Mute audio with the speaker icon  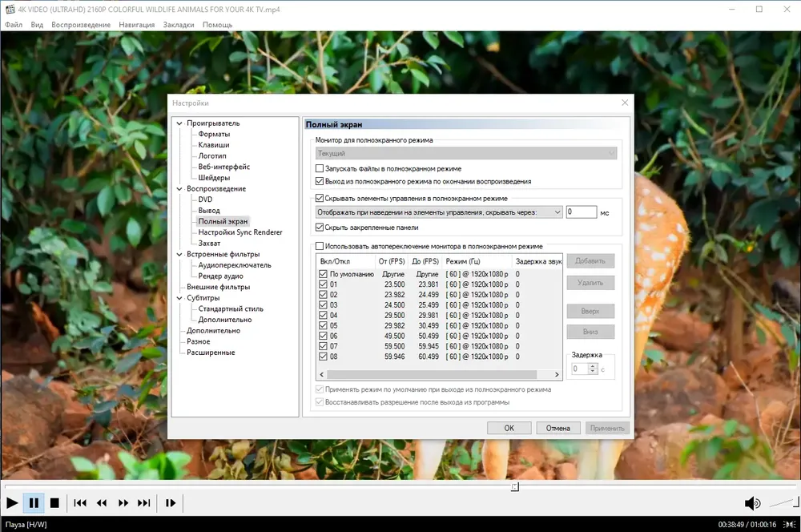point(752,503)
